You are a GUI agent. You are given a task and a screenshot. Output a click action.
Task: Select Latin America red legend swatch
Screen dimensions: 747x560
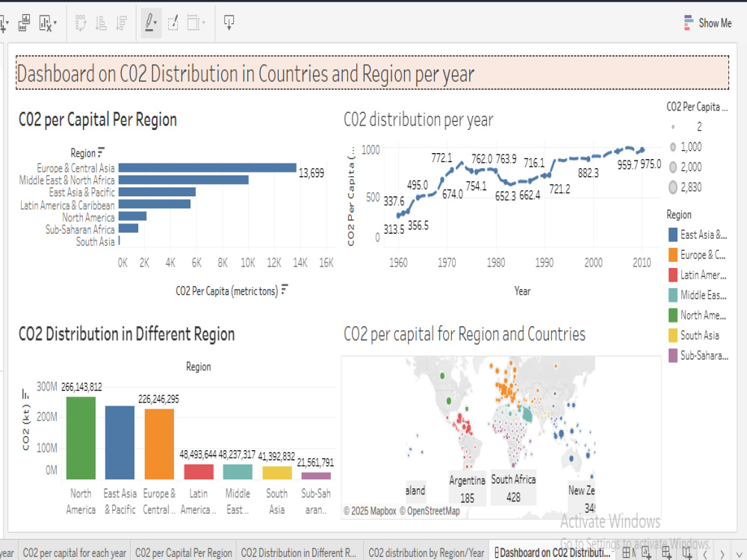click(x=673, y=275)
